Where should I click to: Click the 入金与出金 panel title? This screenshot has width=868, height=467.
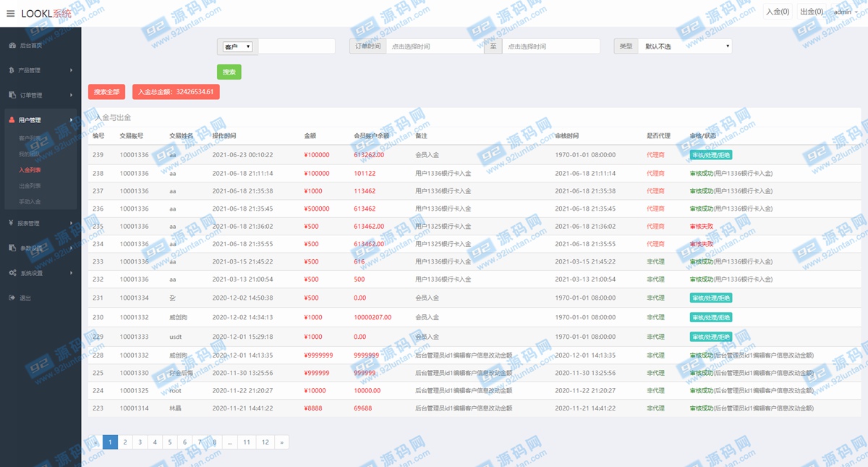114,117
